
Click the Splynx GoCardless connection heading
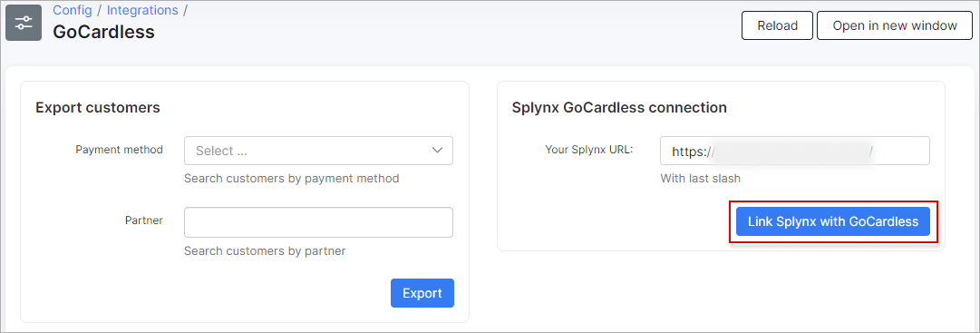coord(619,108)
